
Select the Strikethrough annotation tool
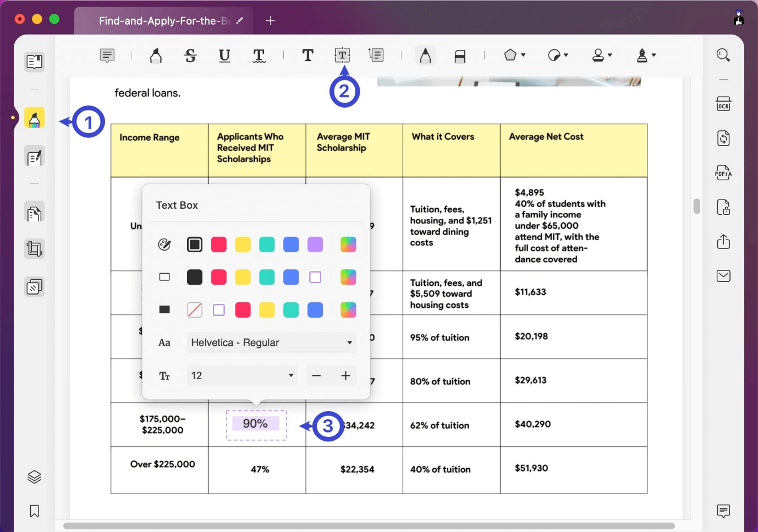190,55
